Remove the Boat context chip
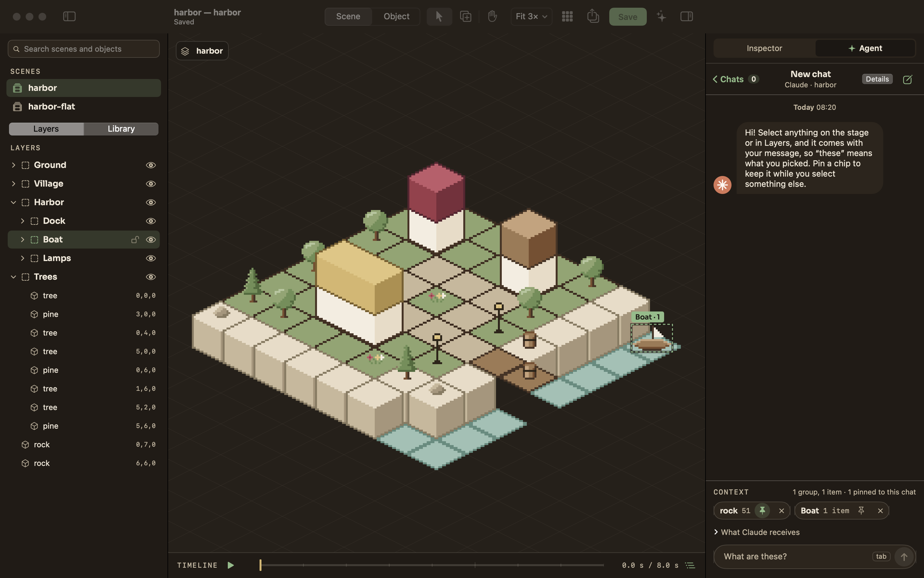Screen dimensions: 924x578 coord(880,511)
